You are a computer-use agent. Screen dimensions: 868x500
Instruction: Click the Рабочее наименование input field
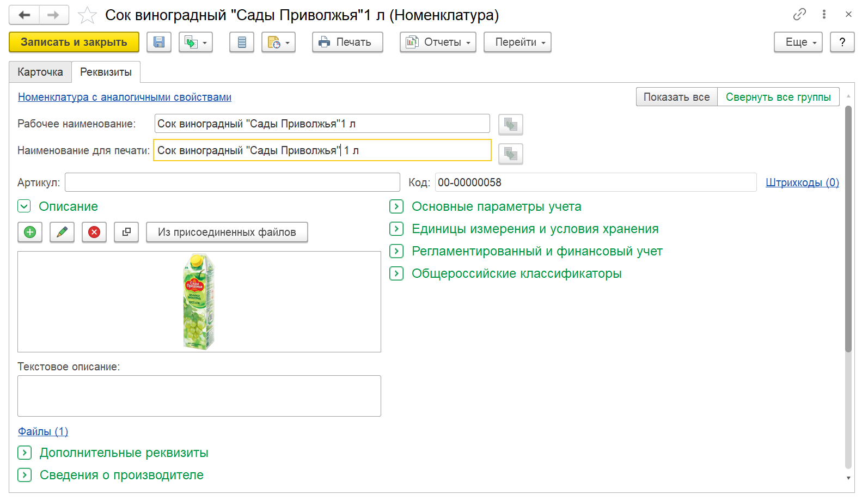[322, 124]
